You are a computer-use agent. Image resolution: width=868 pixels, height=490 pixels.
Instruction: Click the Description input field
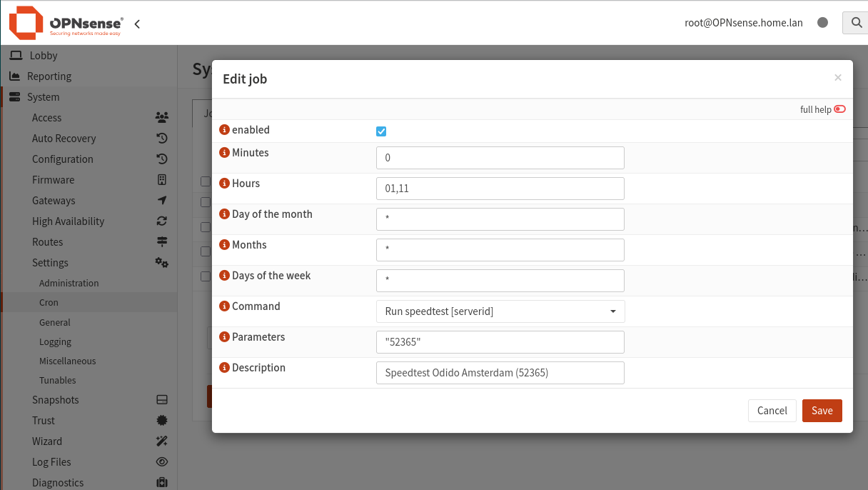(x=500, y=373)
